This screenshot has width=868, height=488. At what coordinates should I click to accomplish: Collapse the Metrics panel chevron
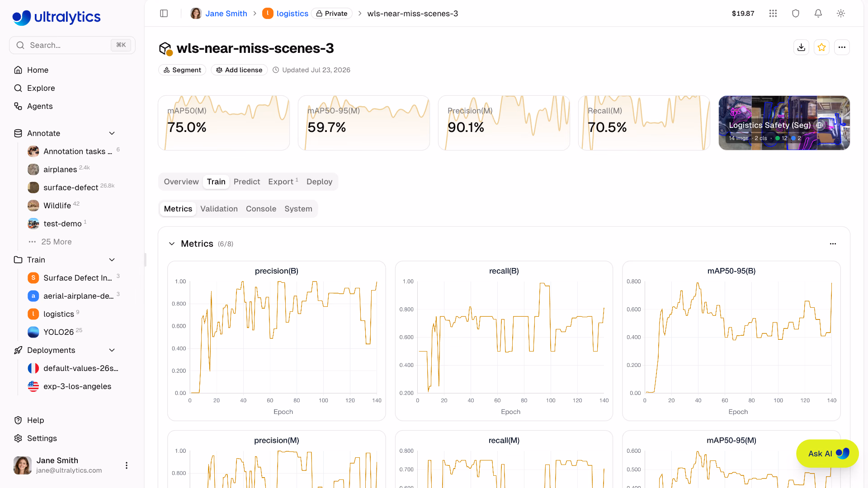coord(172,244)
